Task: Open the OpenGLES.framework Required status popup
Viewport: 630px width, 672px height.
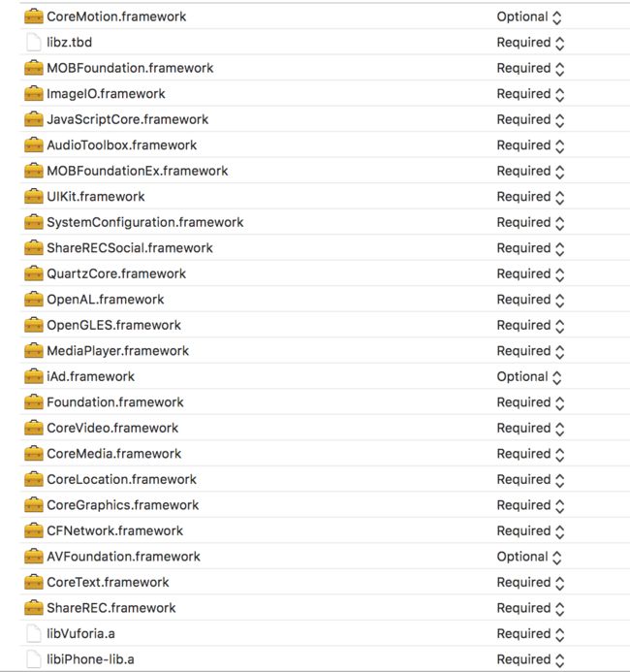Action: pyautogui.click(x=530, y=326)
